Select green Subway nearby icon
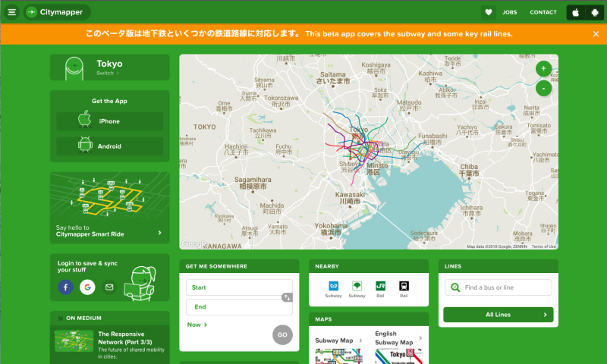Screen dimensions: 607x364 tap(357, 290)
